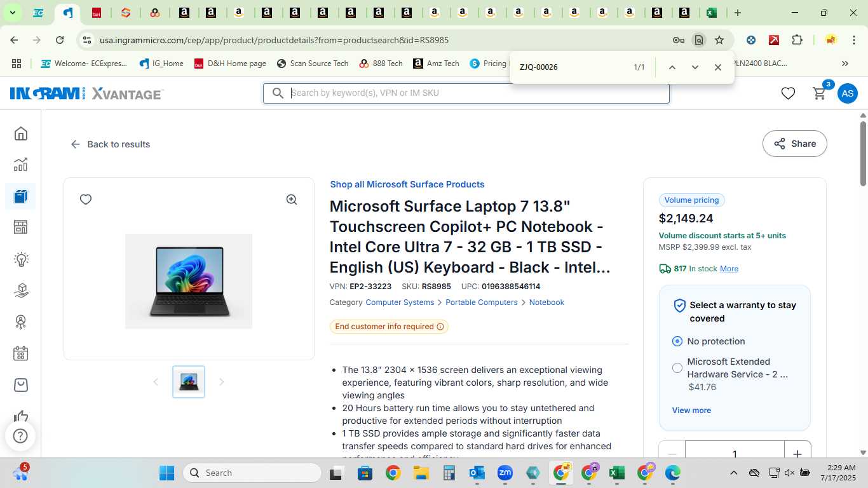Add product to favorites via image heart
This screenshot has width=868, height=488.
(x=86, y=200)
